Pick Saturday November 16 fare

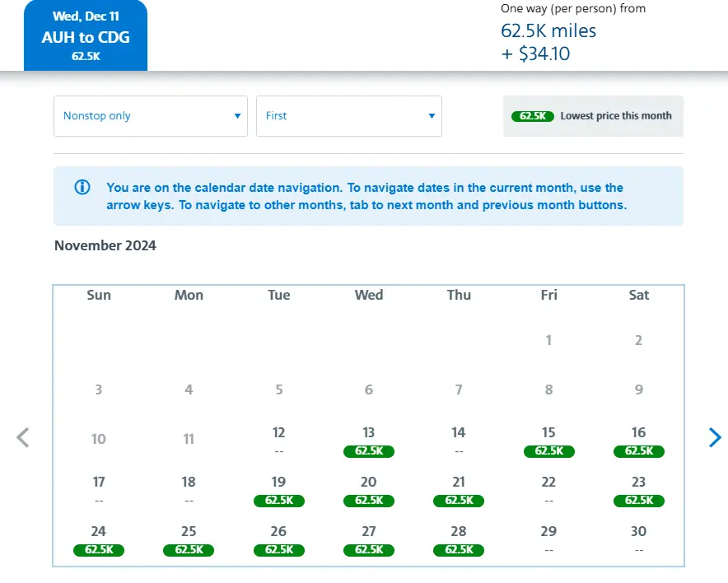[x=638, y=441]
